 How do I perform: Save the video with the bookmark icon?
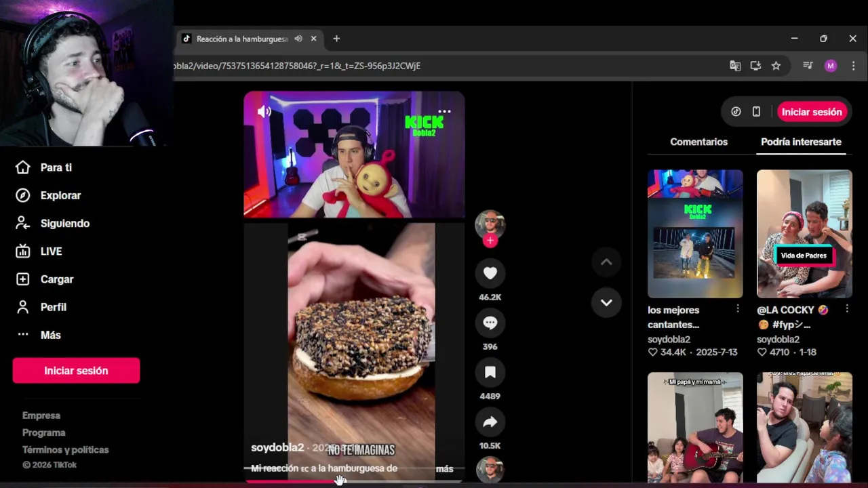[490, 372]
